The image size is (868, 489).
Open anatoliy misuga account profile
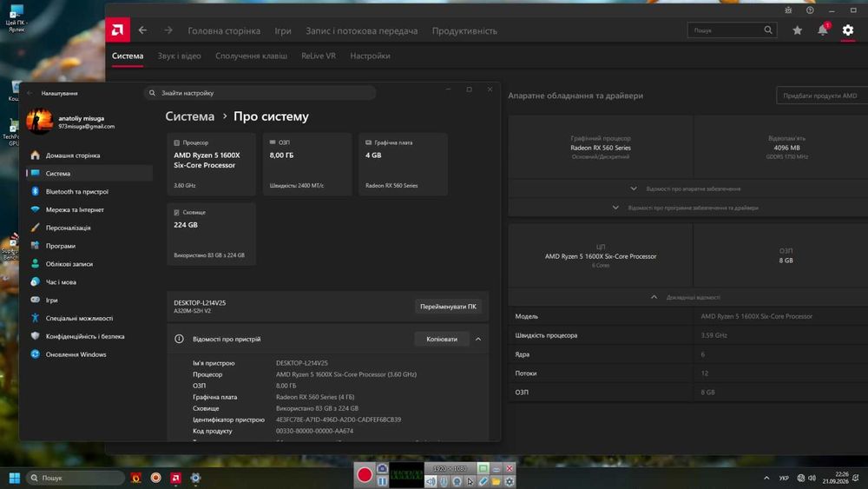[72, 122]
